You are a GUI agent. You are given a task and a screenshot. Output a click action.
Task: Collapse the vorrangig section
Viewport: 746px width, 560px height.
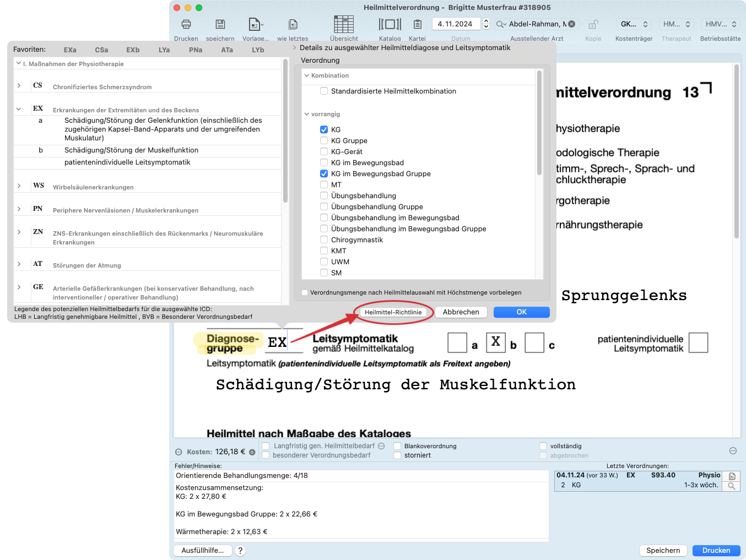point(307,114)
